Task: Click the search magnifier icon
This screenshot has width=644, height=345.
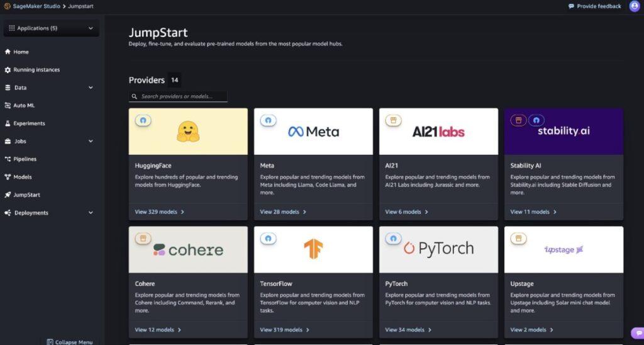Action: point(135,96)
